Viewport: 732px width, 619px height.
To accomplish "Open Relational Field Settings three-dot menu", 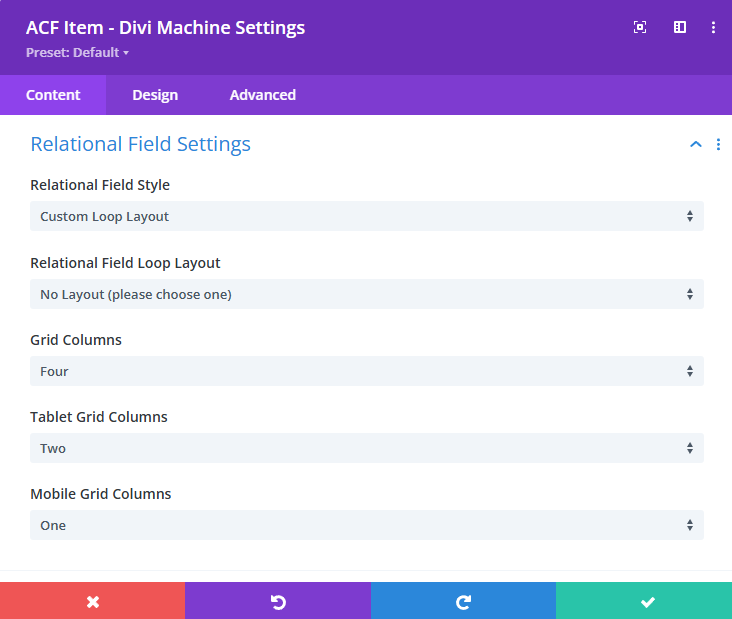I will pyautogui.click(x=718, y=144).
